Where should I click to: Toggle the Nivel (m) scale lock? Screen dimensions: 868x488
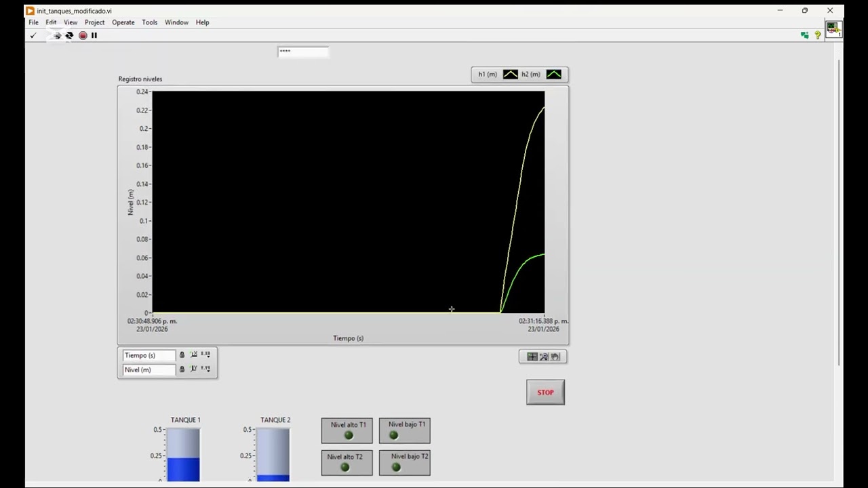[x=182, y=369]
